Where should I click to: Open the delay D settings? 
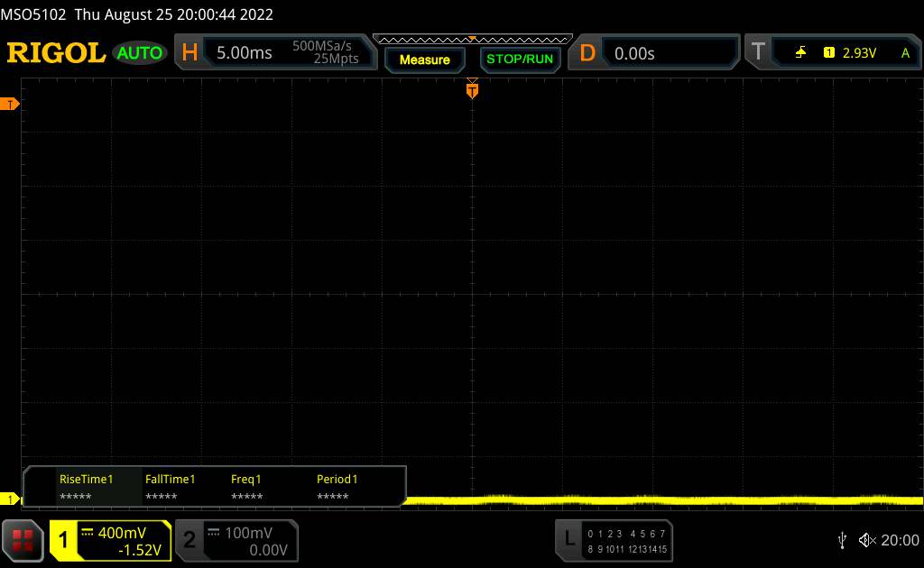click(x=587, y=53)
